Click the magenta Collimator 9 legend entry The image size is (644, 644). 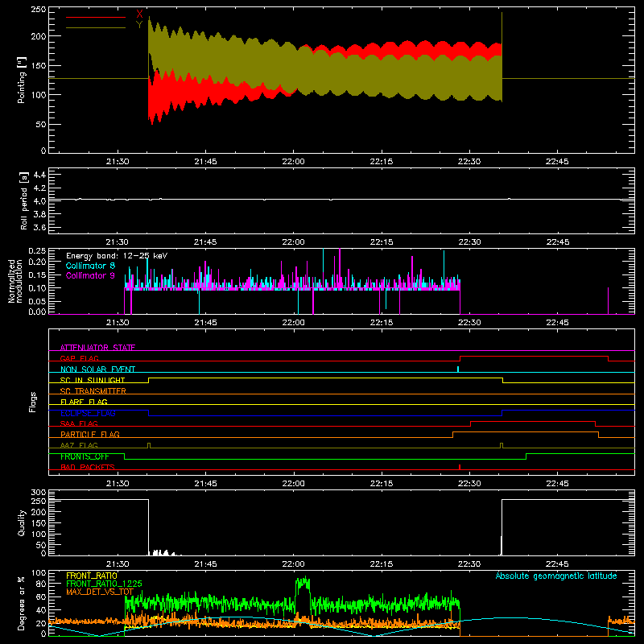pyautogui.click(x=90, y=275)
